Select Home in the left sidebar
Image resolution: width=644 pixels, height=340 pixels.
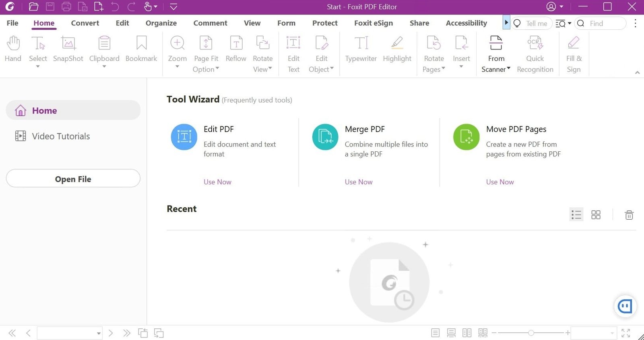(73, 110)
